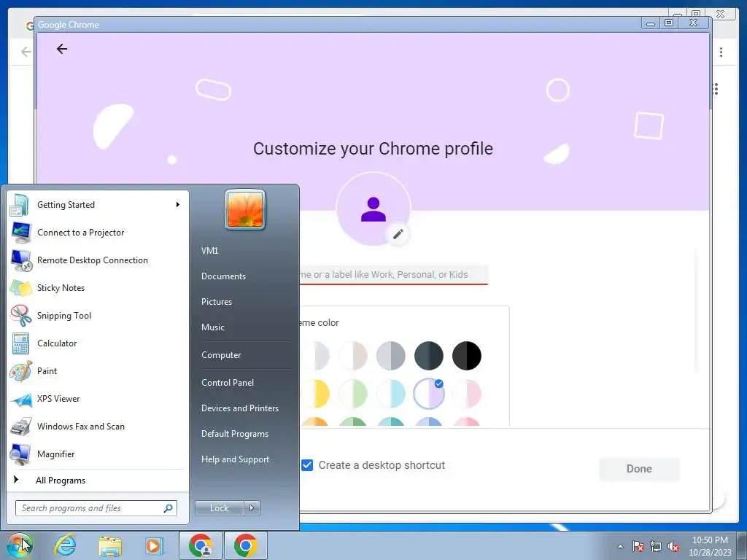Select the beige theme color swatch

353,356
